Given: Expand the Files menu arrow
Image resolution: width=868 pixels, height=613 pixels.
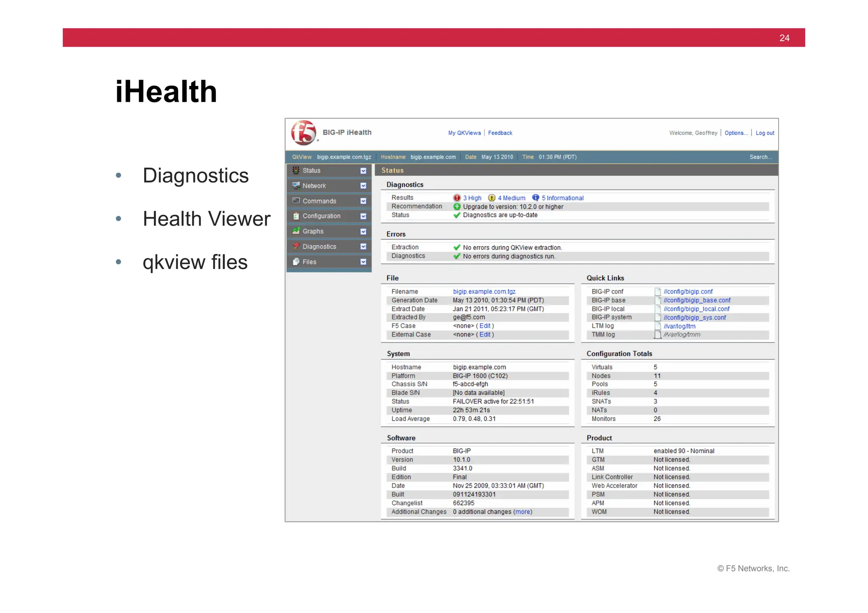Looking at the screenshot, I should click(x=363, y=262).
